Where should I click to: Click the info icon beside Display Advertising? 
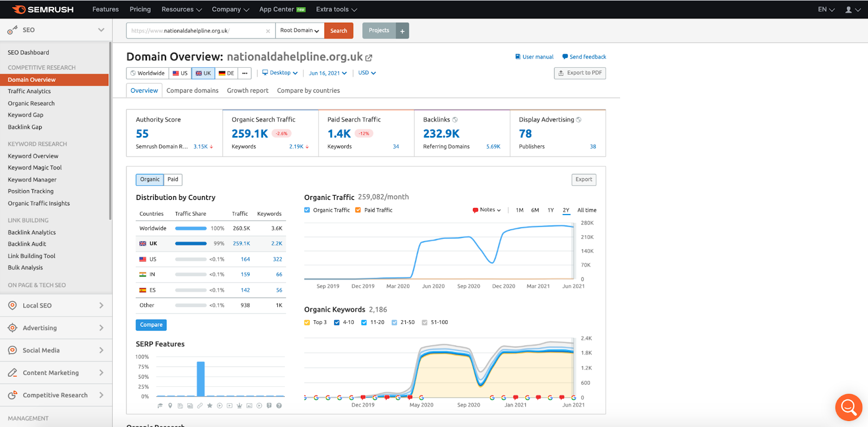579,120
